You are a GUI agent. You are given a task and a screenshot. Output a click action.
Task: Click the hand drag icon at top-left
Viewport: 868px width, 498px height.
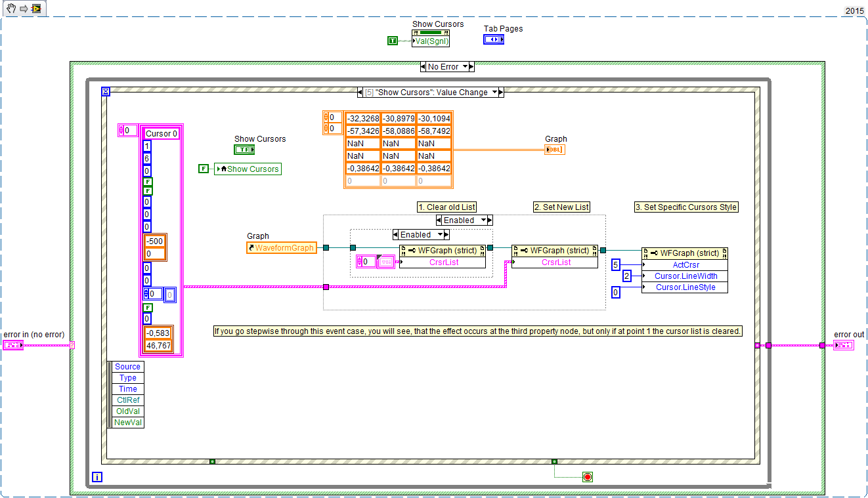(x=11, y=9)
